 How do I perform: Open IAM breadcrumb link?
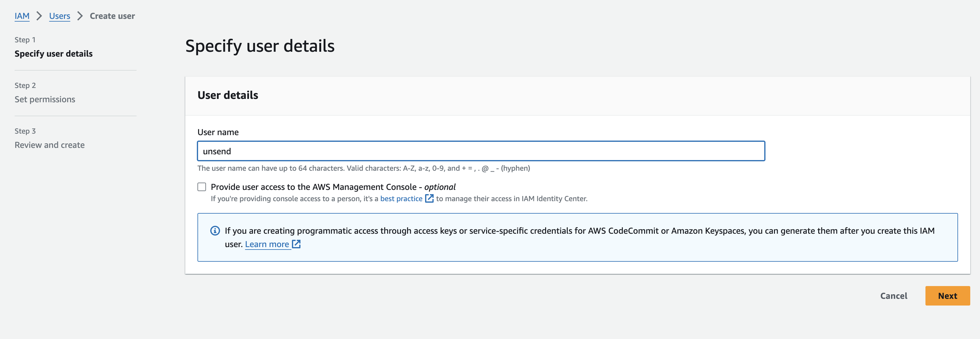click(22, 16)
